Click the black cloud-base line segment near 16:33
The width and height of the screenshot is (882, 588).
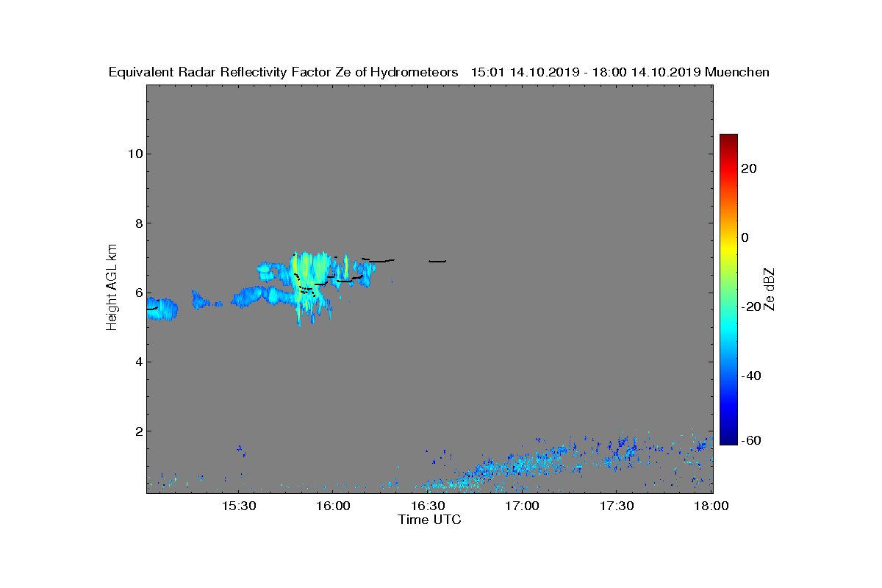point(437,261)
